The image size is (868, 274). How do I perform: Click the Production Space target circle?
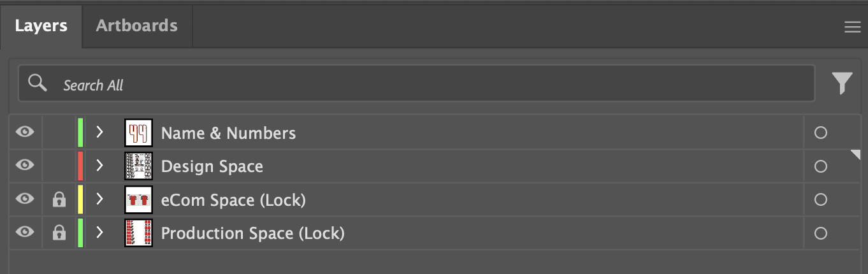(x=821, y=233)
